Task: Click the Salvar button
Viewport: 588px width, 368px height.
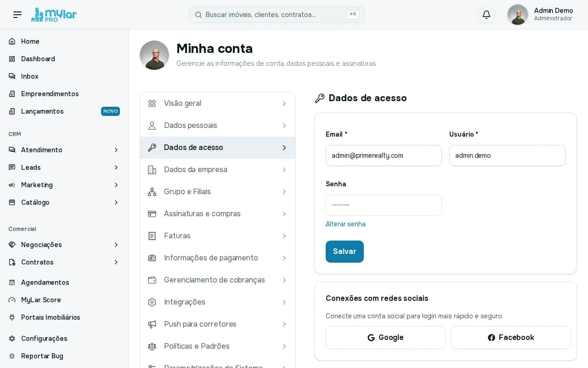Action: (345, 252)
